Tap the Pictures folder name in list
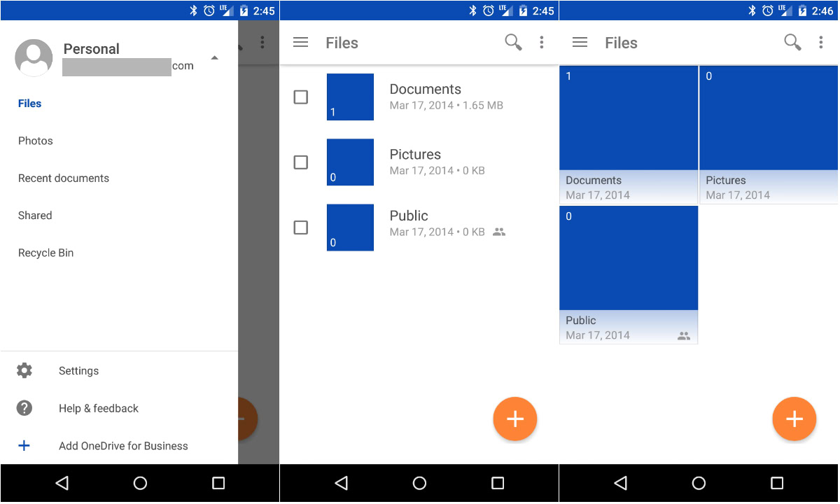 click(415, 155)
